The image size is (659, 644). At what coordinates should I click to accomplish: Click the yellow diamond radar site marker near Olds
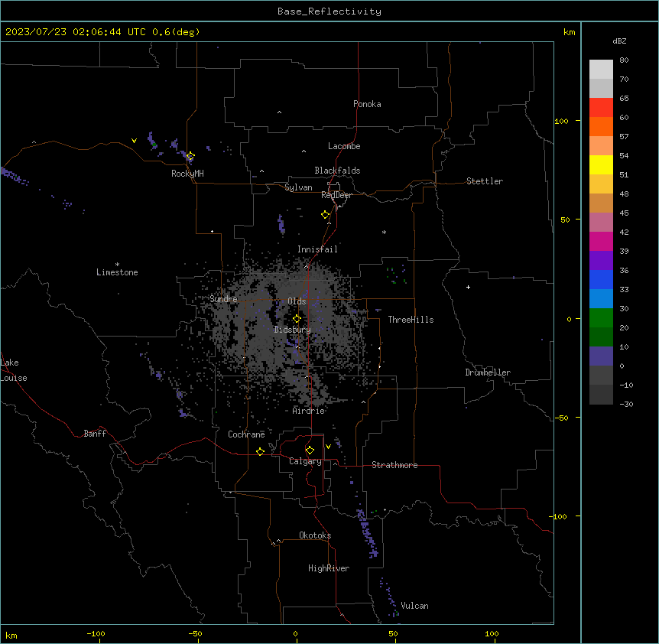297,319
